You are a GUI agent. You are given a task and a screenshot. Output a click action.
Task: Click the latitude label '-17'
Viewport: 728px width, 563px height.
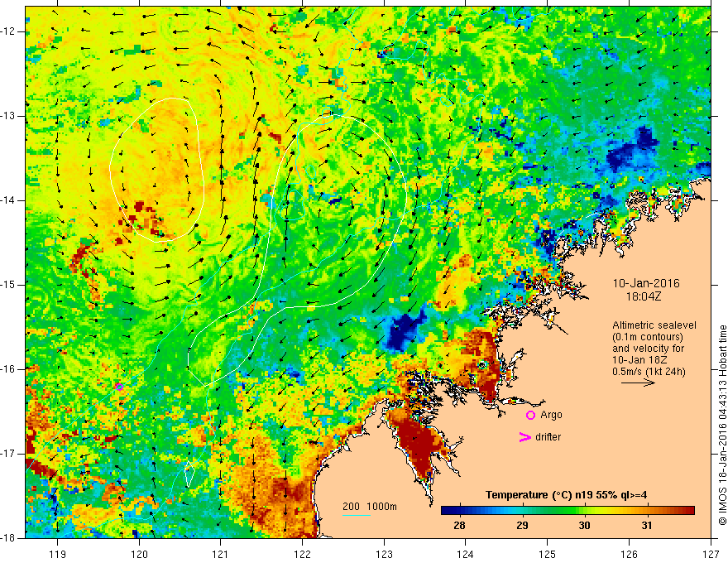[x=9, y=454]
